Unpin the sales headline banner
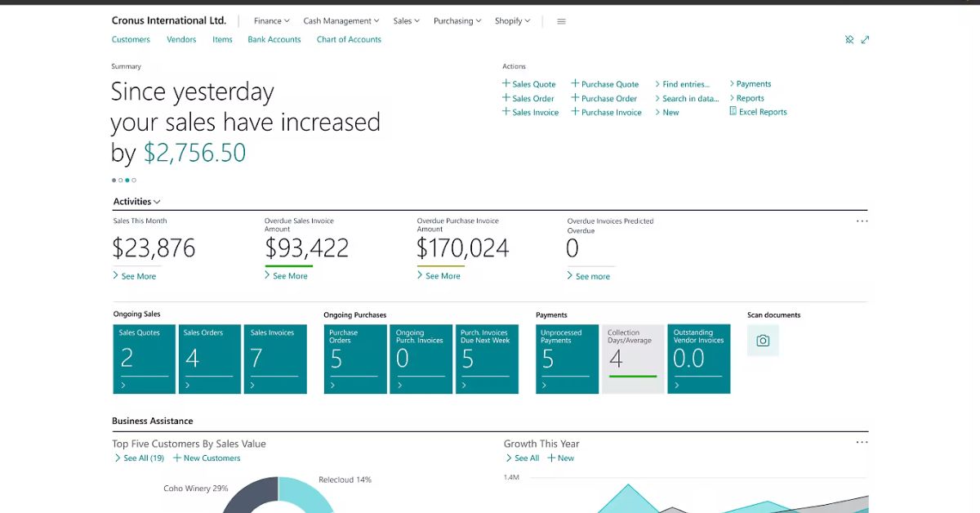Viewport: 980px width, 513px height. (849, 38)
